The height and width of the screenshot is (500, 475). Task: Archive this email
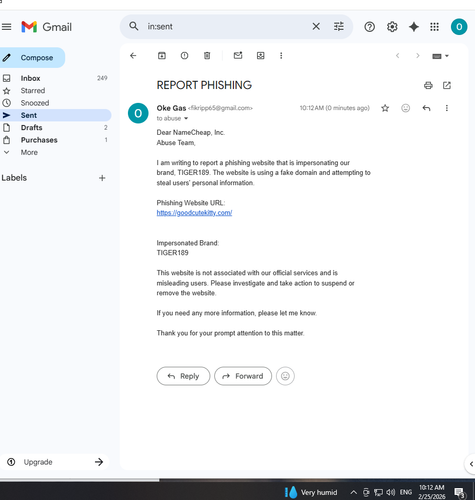pyautogui.click(x=162, y=56)
